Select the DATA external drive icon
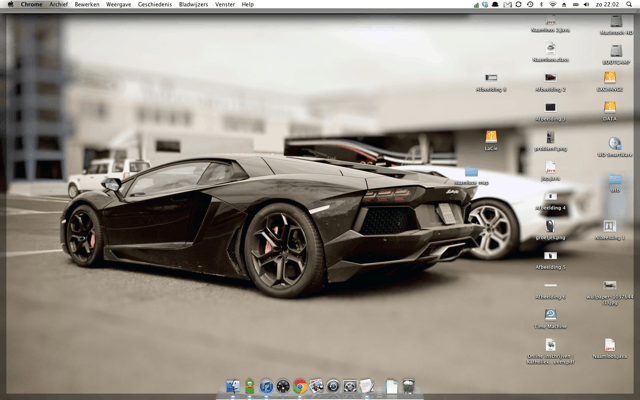The width and height of the screenshot is (640, 400). [609, 107]
